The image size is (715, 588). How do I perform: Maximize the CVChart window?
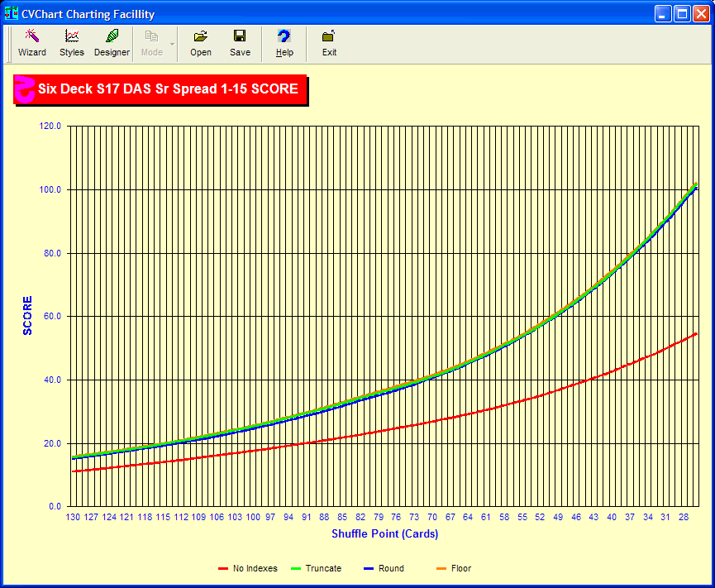pyautogui.click(x=683, y=14)
